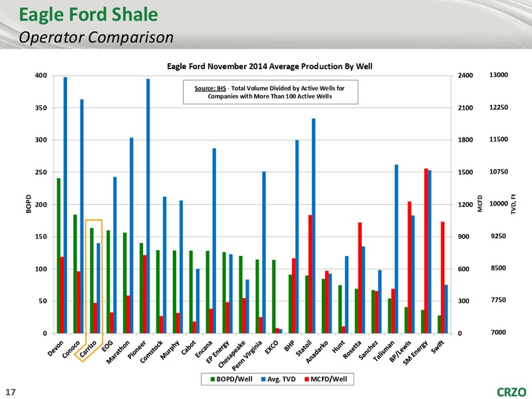Click the 'Source: IHS' underlined text
The image size is (532, 399).
(x=210, y=88)
